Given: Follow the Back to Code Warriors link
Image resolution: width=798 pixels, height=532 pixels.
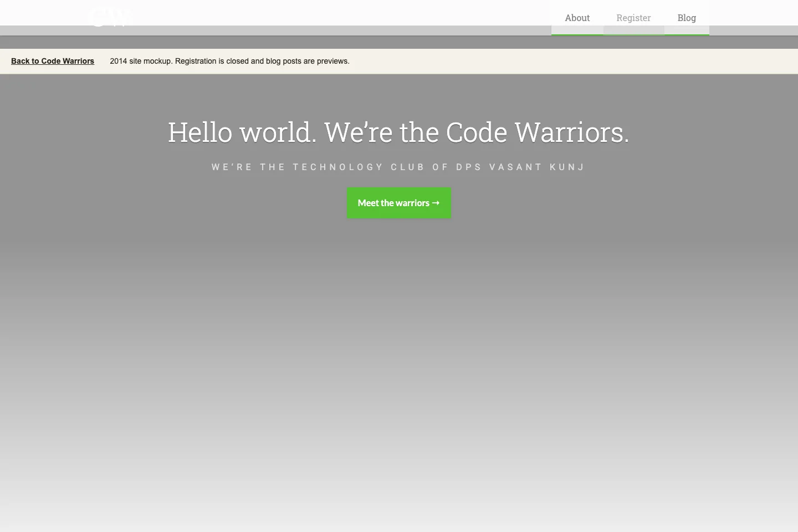Looking at the screenshot, I should [x=53, y=61].
